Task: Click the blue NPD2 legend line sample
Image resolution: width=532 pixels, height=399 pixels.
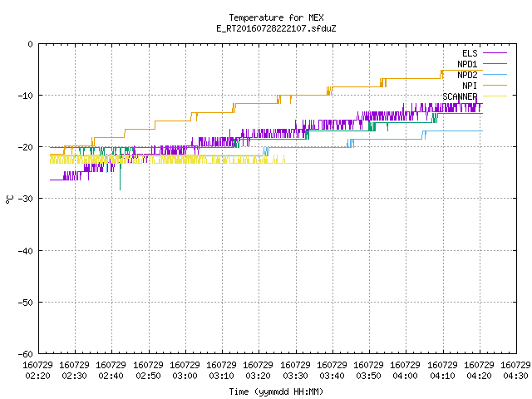Action: (495, 75)
